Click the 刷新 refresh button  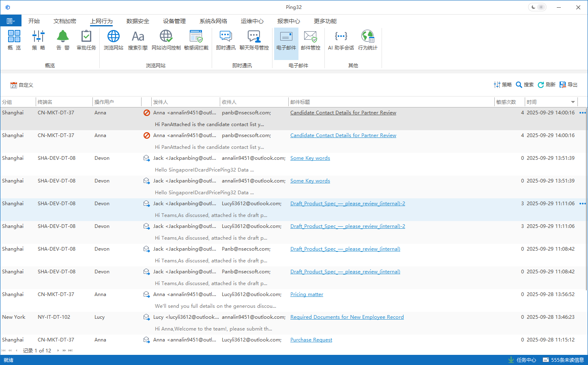pyautogui.click(x=546, y=85)
